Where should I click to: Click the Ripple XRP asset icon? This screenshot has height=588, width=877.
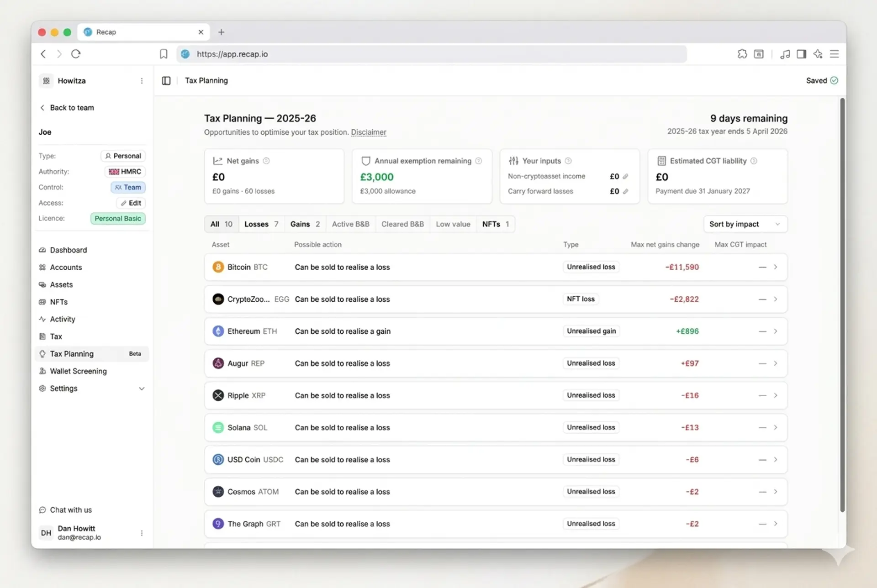tap(218, 395)
